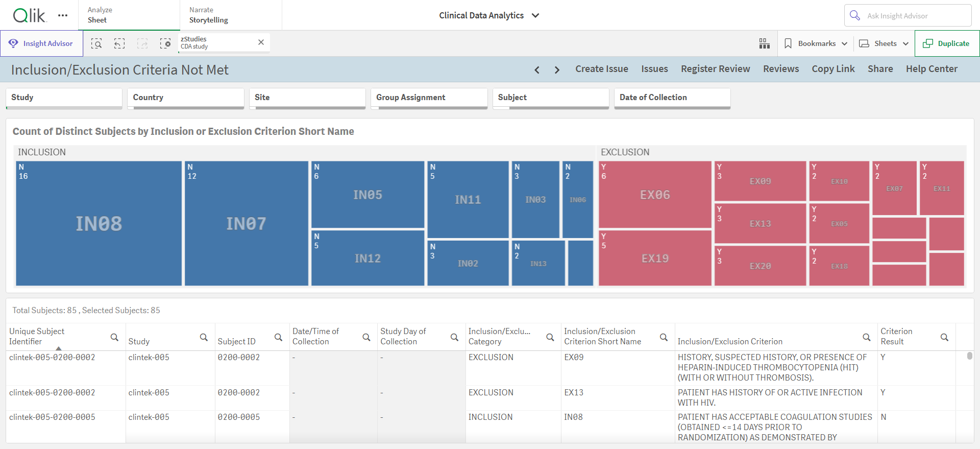Select the IN08 block in treemap
This screenshot has width=980, height=449.
[x=99, y=223]
